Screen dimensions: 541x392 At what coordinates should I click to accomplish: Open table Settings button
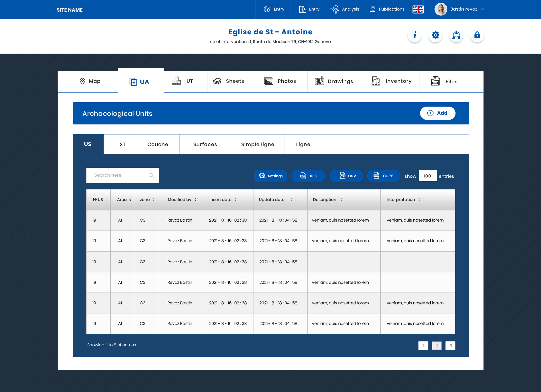(271, 176)
